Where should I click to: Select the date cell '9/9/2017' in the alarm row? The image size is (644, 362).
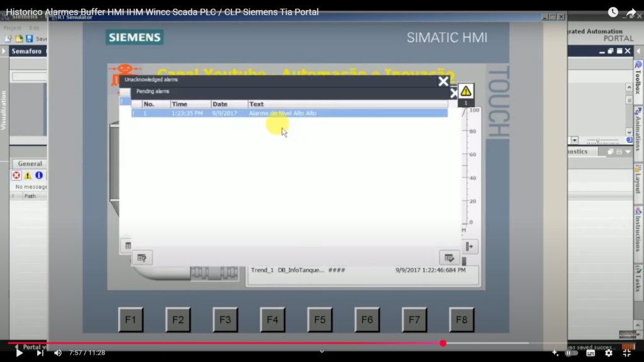click(225, 113)
